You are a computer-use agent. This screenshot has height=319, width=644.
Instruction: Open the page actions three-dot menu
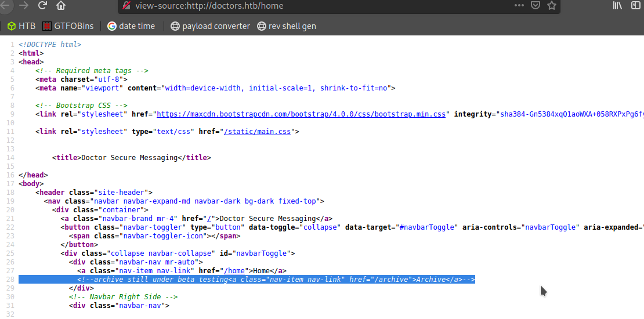519,6
